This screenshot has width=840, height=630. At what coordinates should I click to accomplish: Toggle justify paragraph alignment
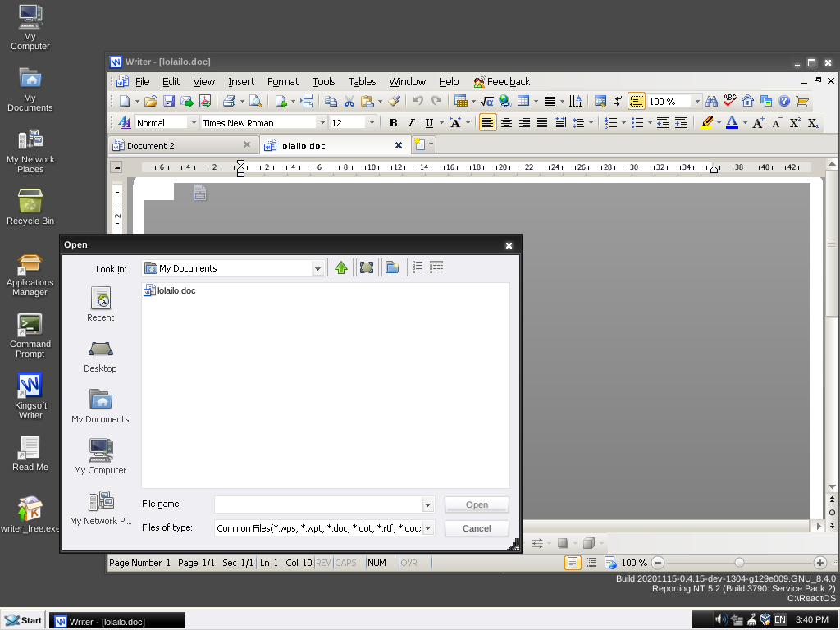click(x=542, y=123)
